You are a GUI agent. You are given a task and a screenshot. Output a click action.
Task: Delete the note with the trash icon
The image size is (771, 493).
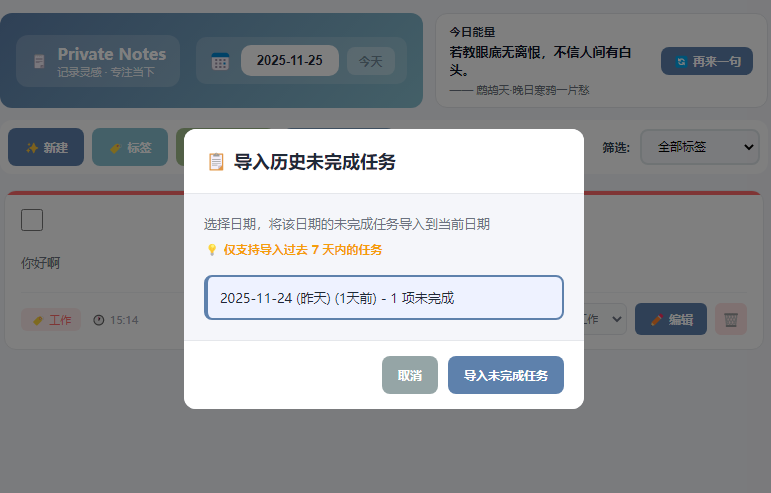click(x=731, y=319)
